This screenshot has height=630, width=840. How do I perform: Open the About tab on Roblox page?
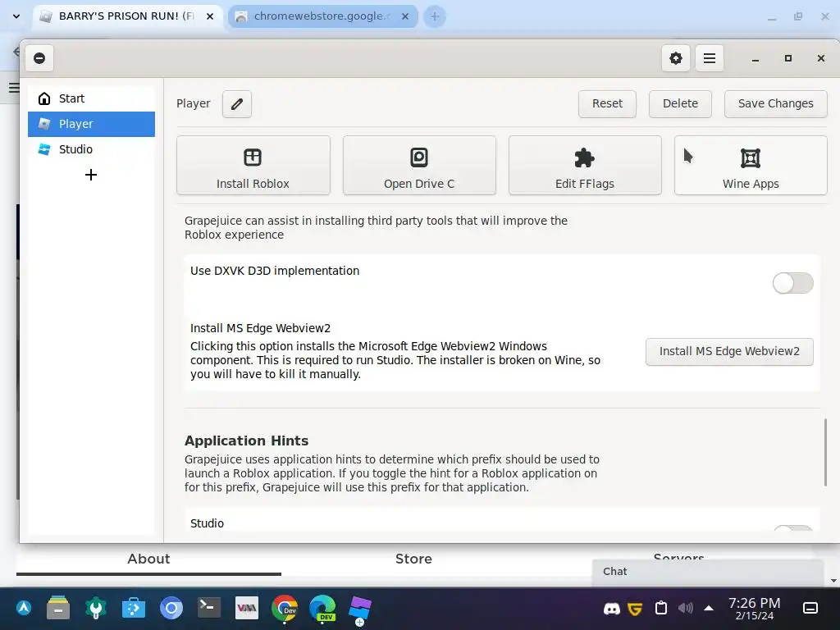point(148,559)
